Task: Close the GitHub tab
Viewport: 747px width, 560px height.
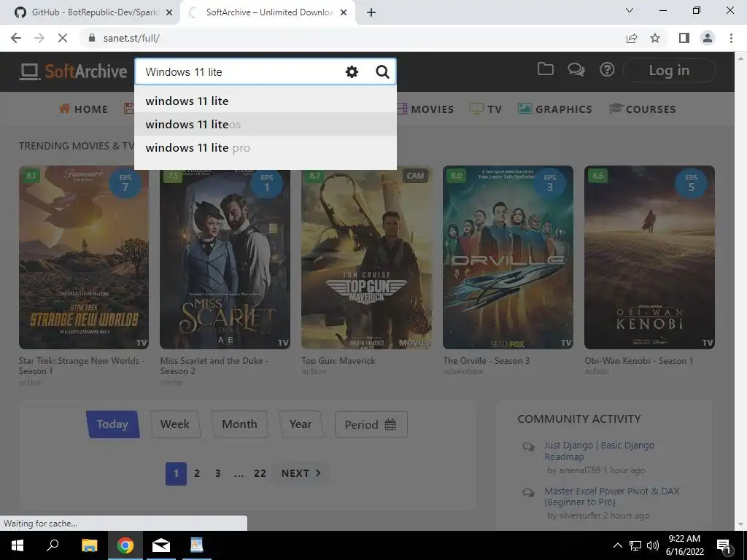Action: coord(169,12)
